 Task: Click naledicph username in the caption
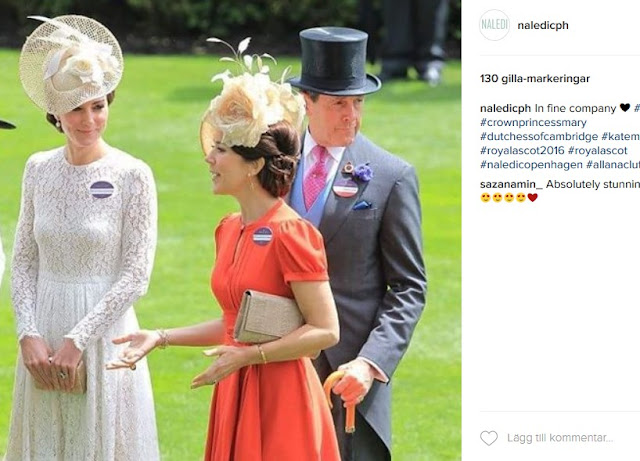click(505, 108)
